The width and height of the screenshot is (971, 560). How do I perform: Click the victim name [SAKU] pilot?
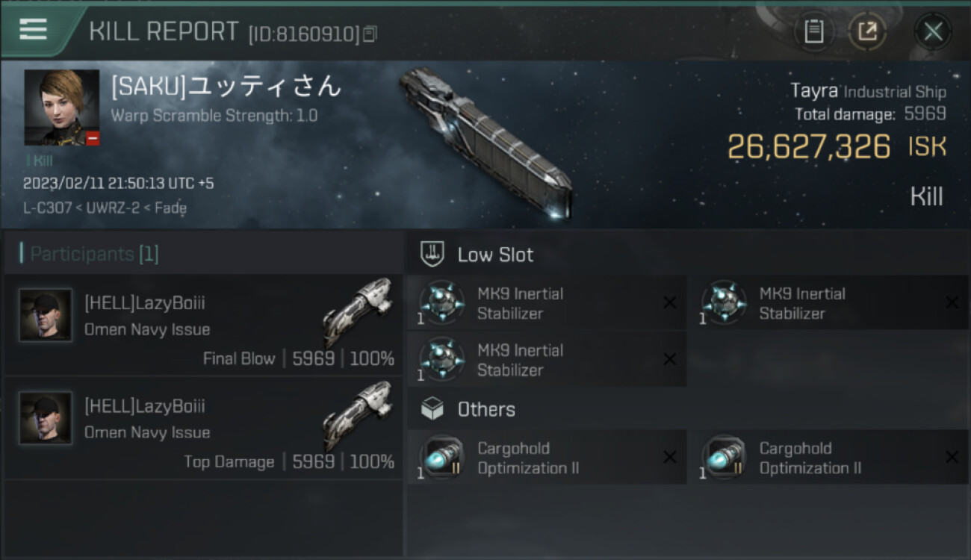pyautogui.click(x=226, y=87)
